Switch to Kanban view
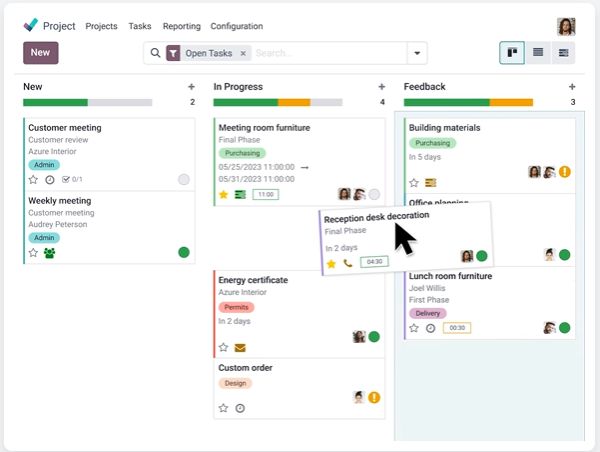This screenshot has width=600, height=452. click(512, 53)
